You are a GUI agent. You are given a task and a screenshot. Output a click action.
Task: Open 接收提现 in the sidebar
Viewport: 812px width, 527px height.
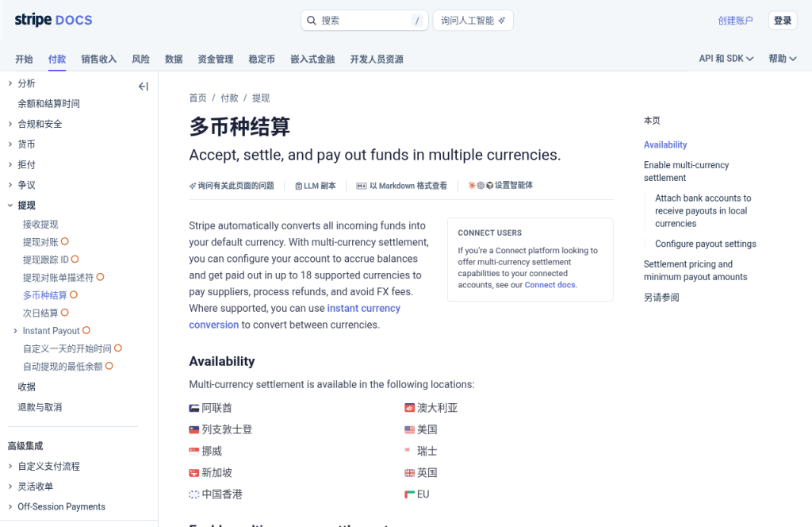(x=40, y=224)
